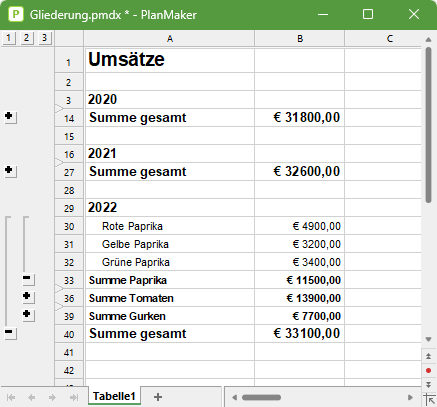Click the PlanMaker app icon in title bar

tap(15, 15)
